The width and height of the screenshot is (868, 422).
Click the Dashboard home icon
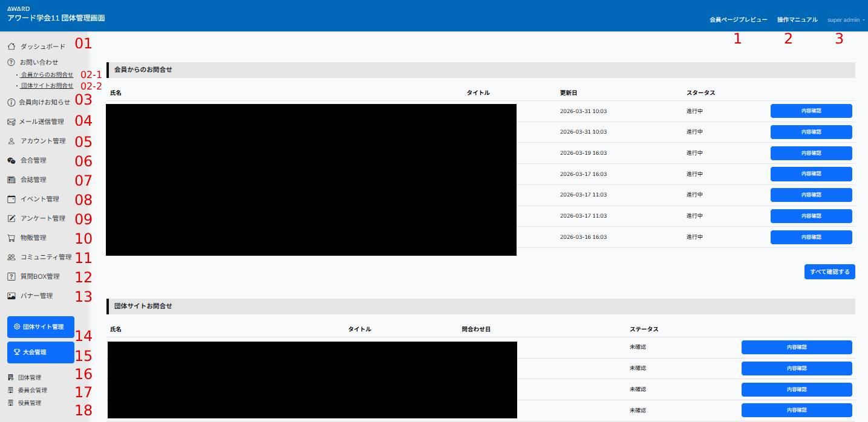coord(11,47)
